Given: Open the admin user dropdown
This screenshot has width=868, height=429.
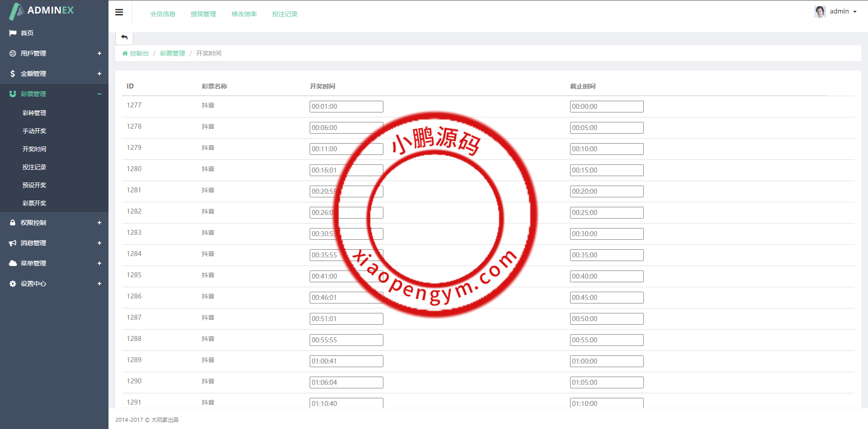Looking at the screenshot, I should (844, 11).
